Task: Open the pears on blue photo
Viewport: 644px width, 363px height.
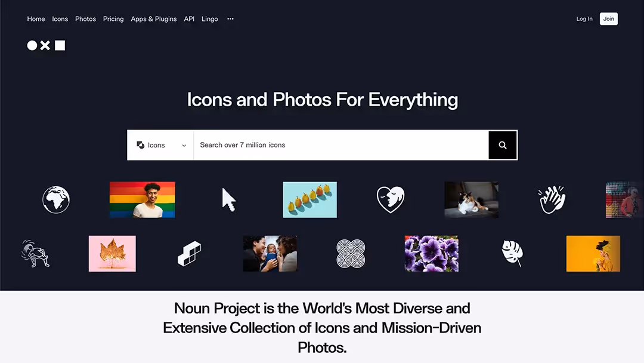Action: [309, 200]
